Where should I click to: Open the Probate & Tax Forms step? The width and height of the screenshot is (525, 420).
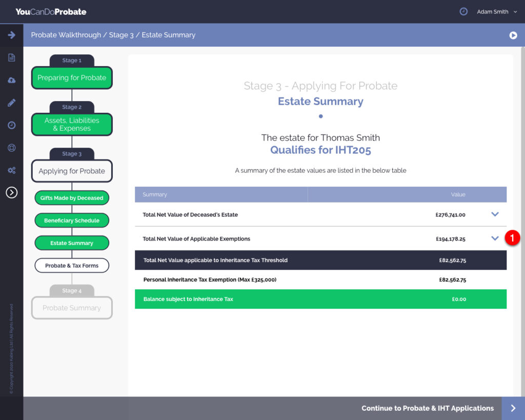point(72,266)
